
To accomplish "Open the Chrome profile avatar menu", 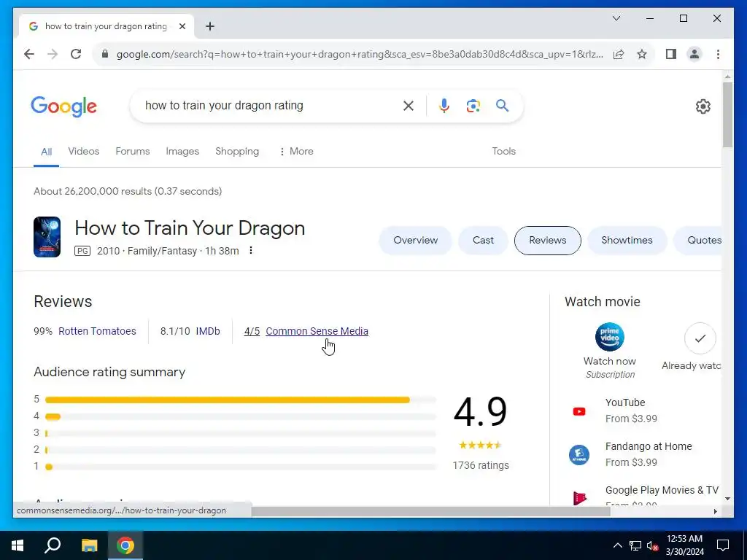I will point(694,54).
